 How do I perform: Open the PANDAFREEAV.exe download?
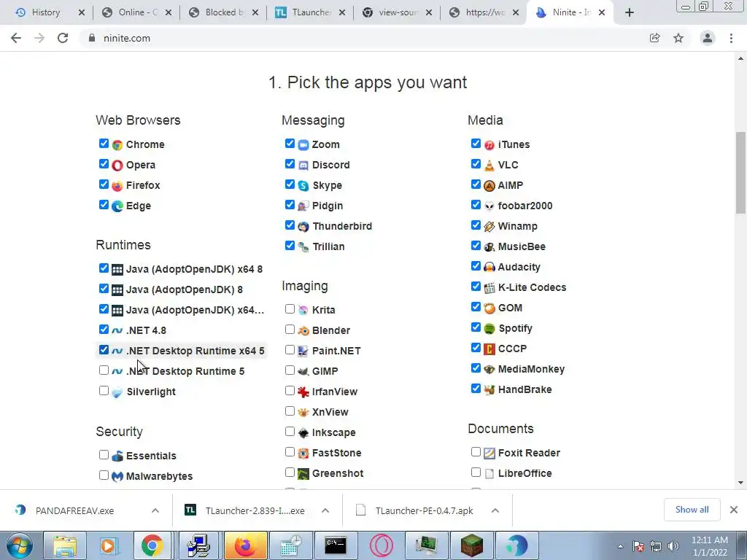click(74, 511)
